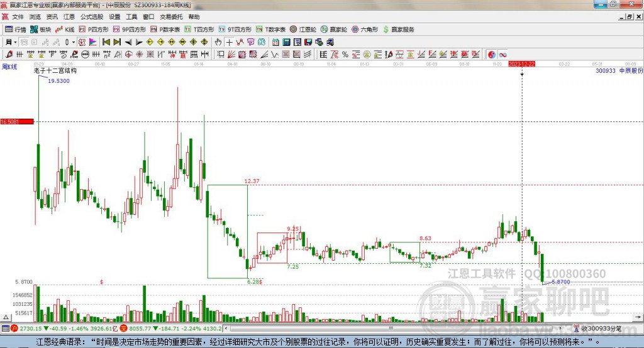Open the 江恩轮 Gann wheel

coord(303,30)
